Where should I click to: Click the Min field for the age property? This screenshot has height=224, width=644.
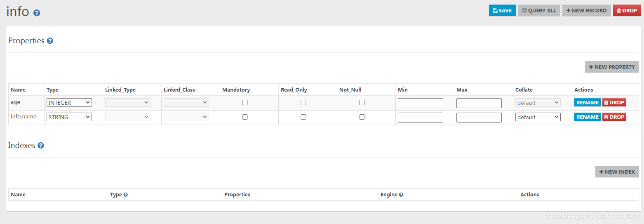pyautogui.click(x=421, y=103)
